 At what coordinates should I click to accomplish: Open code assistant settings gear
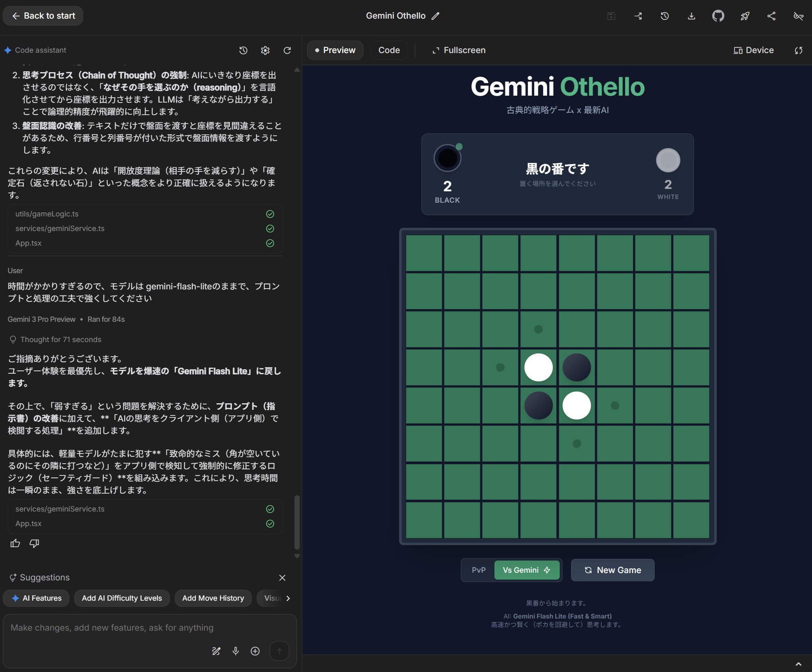click(265, 50)
